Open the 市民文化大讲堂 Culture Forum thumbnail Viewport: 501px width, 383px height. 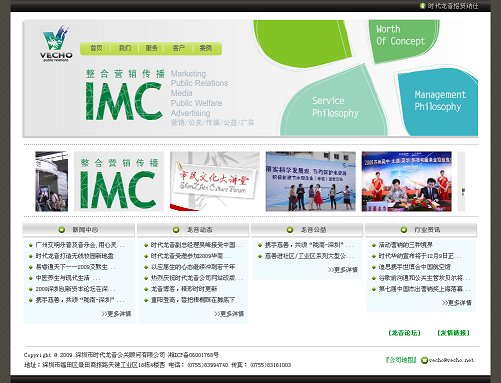(215, 181)
